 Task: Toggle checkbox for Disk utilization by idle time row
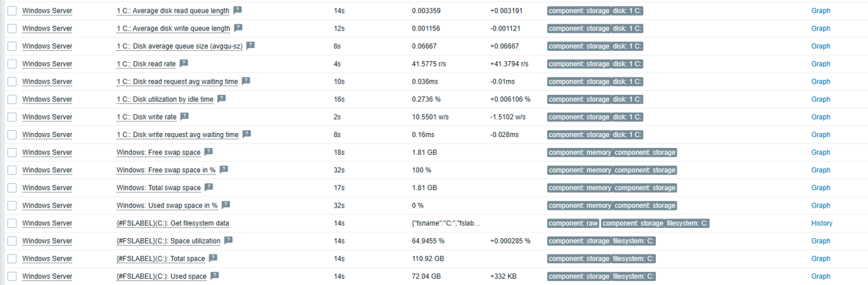coord(12,99)
